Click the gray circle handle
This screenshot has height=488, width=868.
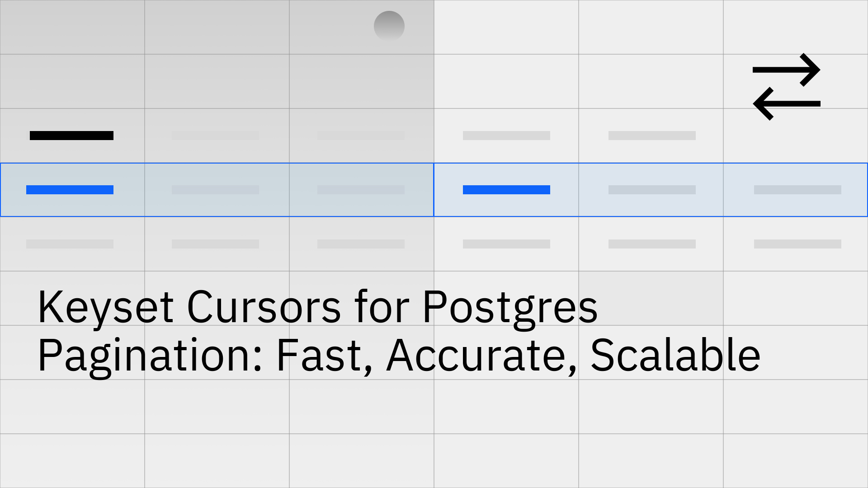click(x=389, y=26)
